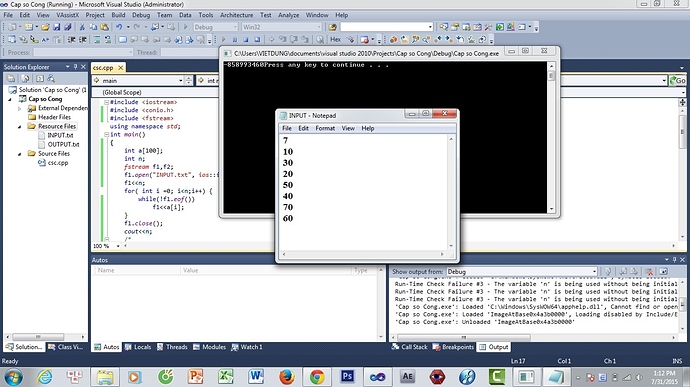
Task: Open Google Chrome from taskbar
Action: 317,377
